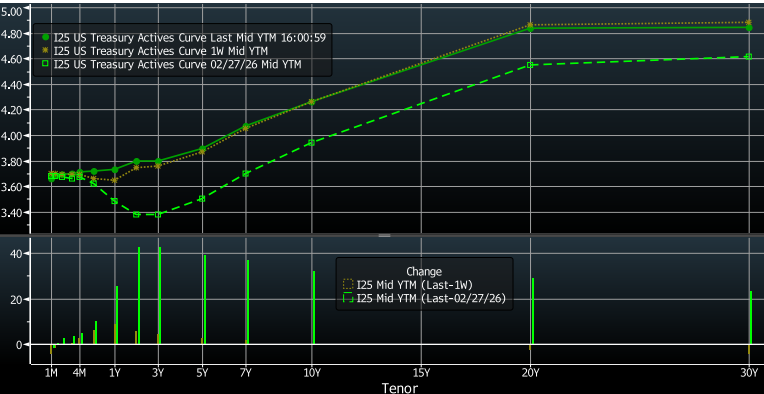Click the dashed box icon beside Last-02/27/26
This screenshot has height=394, width=764.
pyautogui.click(x=348, y=299)
